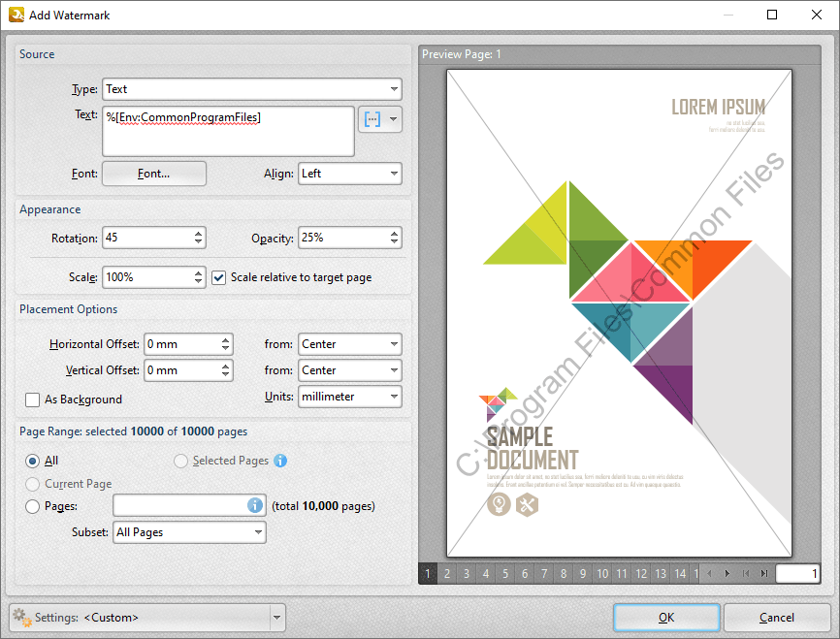Go to previous preview page arrow
840x639 pixels.
pyautogui.click(x=709, y=574)
